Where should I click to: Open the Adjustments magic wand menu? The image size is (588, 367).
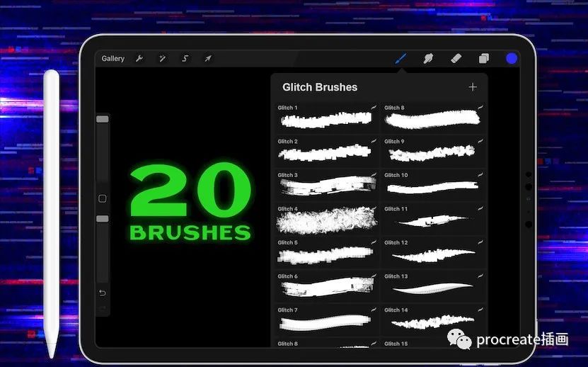[x=162, y=59]
